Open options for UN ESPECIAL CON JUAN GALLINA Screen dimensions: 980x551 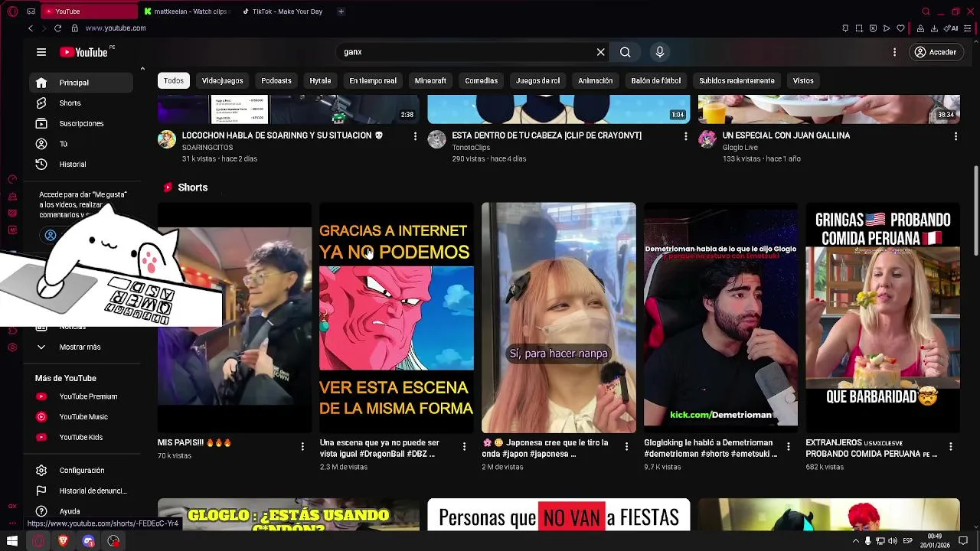[955, 136]
